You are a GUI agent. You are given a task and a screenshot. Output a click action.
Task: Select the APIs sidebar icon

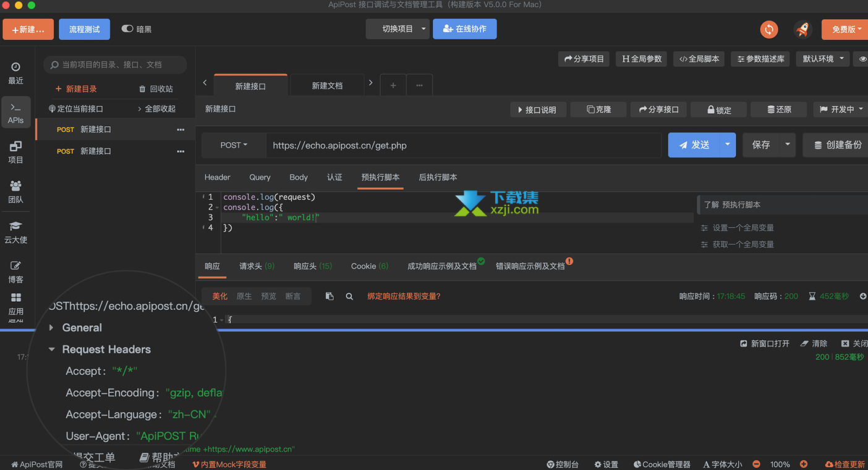(x=16, y=113)
